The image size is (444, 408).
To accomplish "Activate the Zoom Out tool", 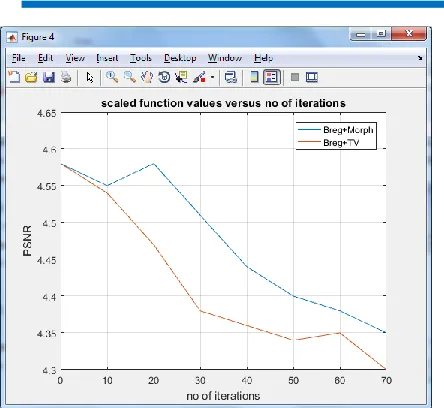I will click(129, 77).
